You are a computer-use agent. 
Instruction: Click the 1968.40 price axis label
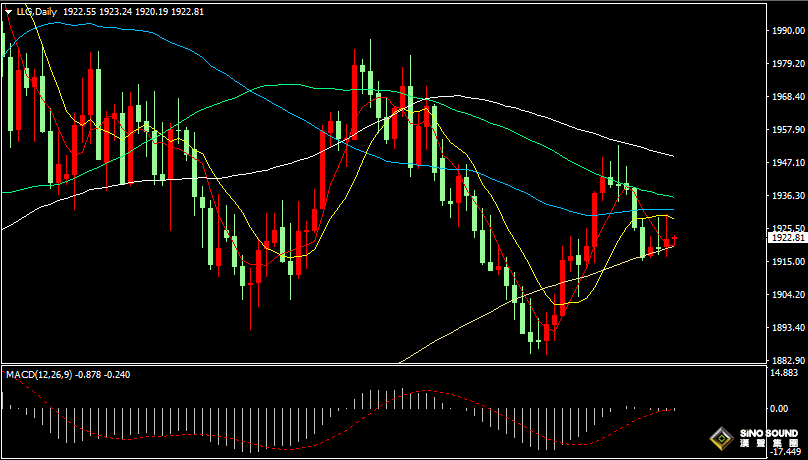point(788,97)
